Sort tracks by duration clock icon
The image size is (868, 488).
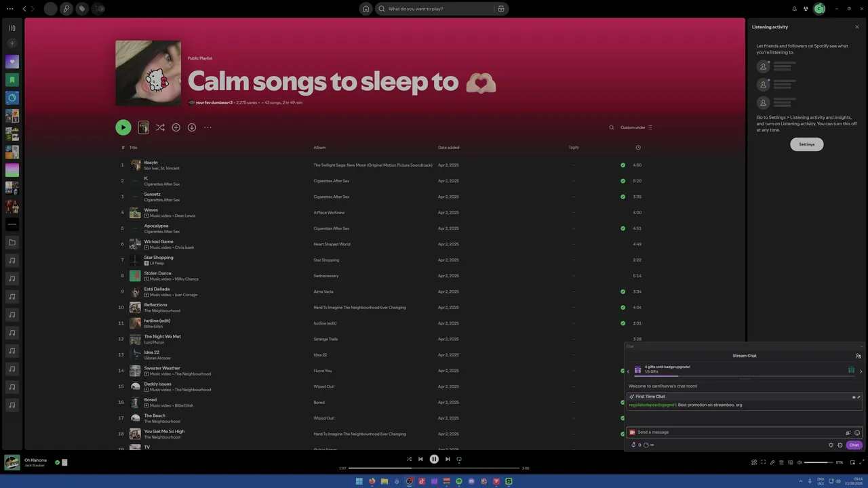point(637,147)
